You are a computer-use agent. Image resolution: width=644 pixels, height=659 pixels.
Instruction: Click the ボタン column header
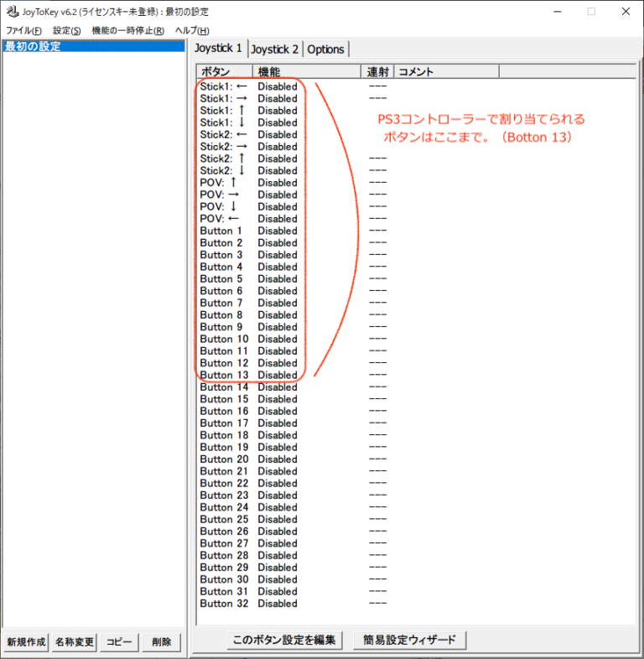coord(224,72)
